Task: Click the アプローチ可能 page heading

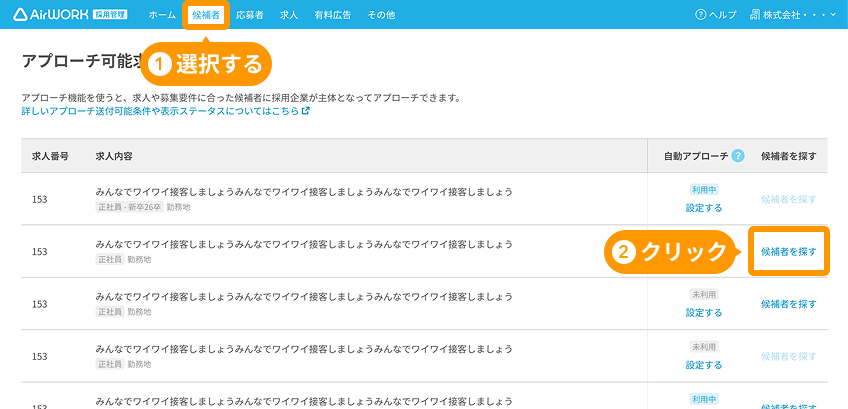Action: pos(82,61)
